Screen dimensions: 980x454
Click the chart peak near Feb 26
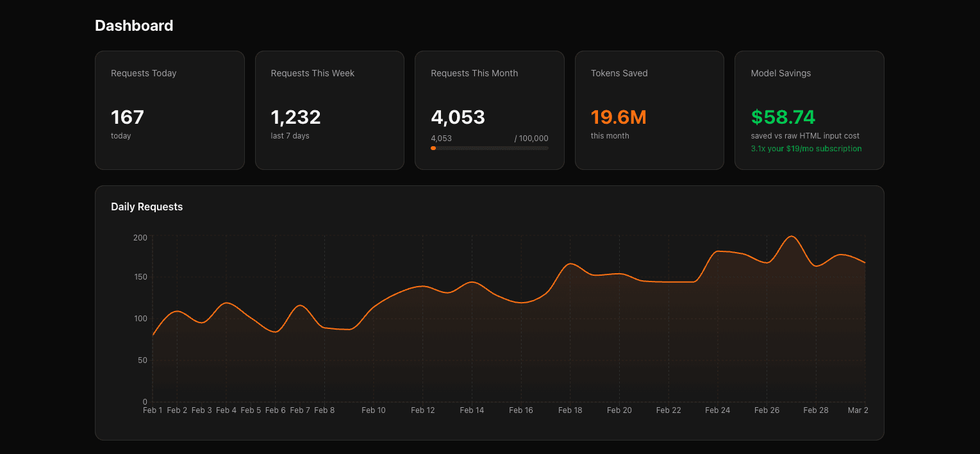pos(792,237)
